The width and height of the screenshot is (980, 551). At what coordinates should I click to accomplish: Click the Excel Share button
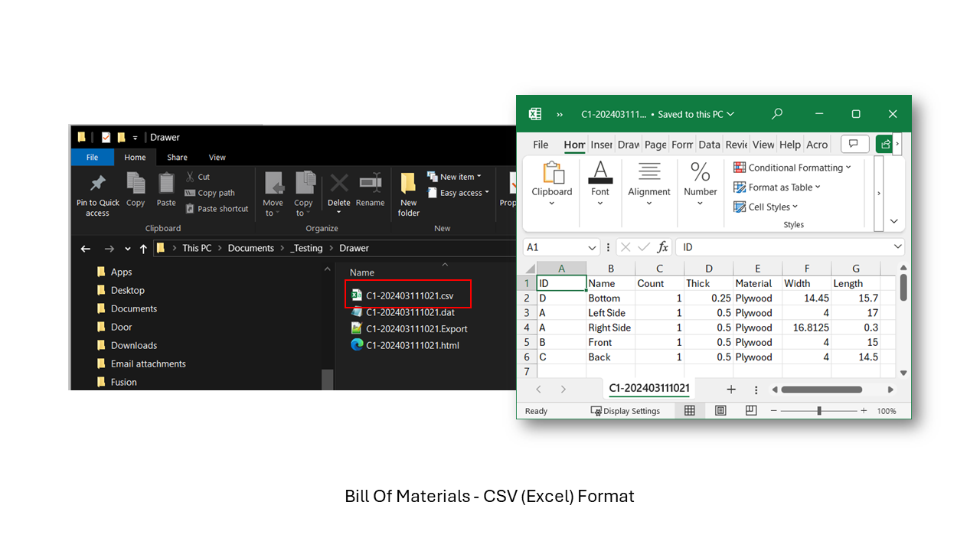point(884,144)
